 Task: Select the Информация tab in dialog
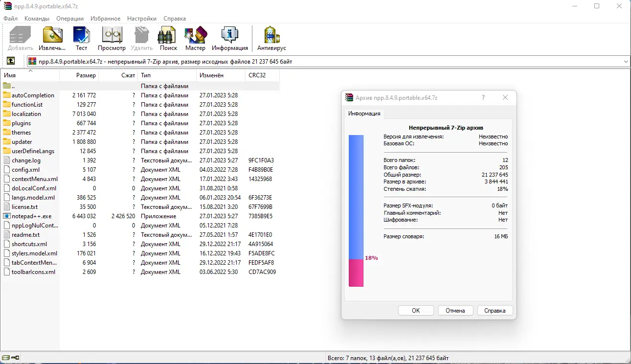[x=364, y=114]
